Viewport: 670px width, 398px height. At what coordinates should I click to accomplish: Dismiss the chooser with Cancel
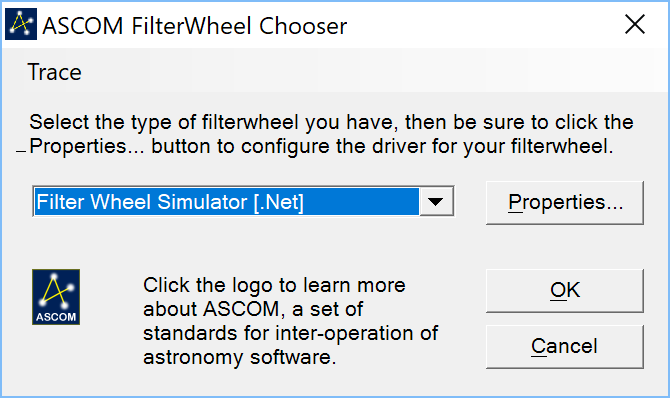point(564,346)
